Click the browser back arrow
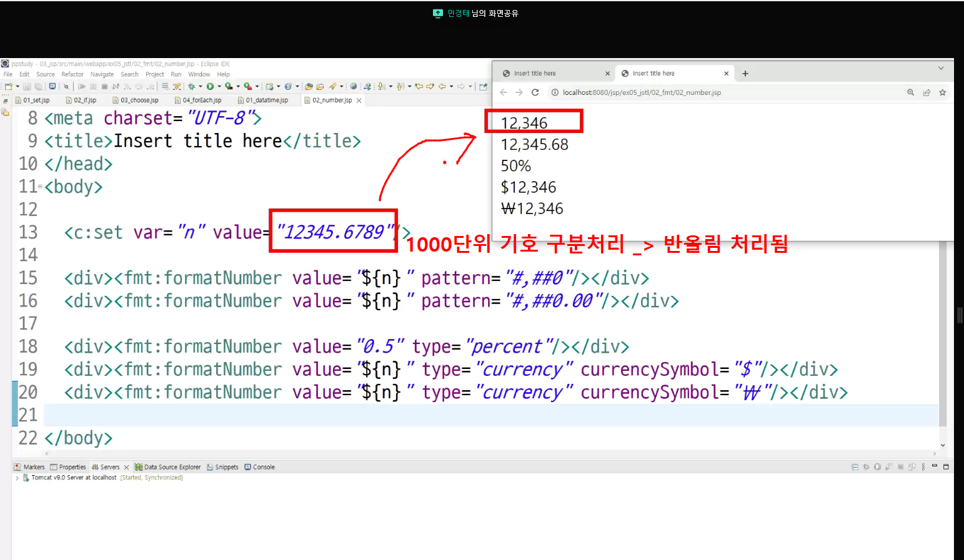Screen dimensions: 964x560 [x=504, y=92]
